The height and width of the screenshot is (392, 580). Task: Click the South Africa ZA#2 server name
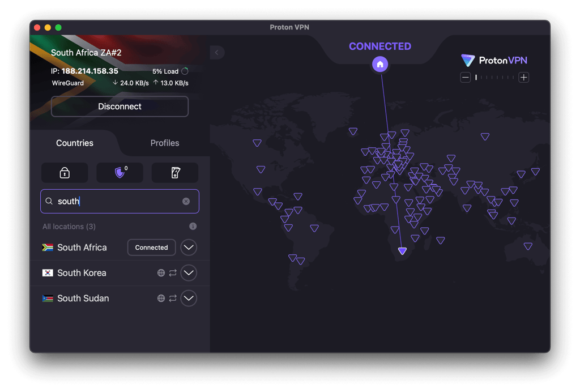click(86, 53)
